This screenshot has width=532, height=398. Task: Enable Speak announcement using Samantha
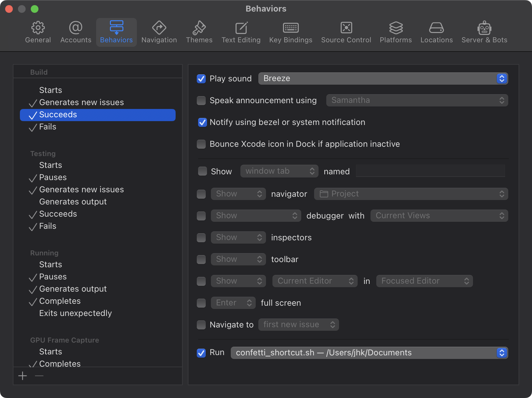201,100
